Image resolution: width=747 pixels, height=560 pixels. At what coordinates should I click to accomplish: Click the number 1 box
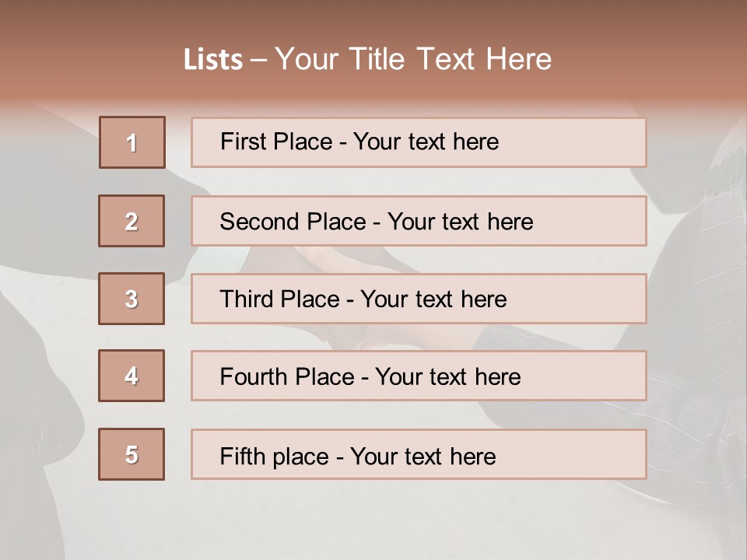tap(132, 142)
